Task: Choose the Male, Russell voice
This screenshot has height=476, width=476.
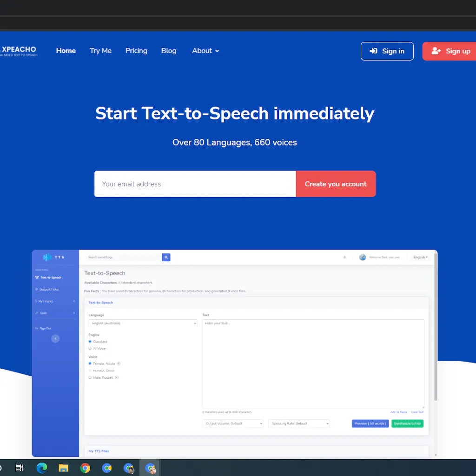Action: 90,377
